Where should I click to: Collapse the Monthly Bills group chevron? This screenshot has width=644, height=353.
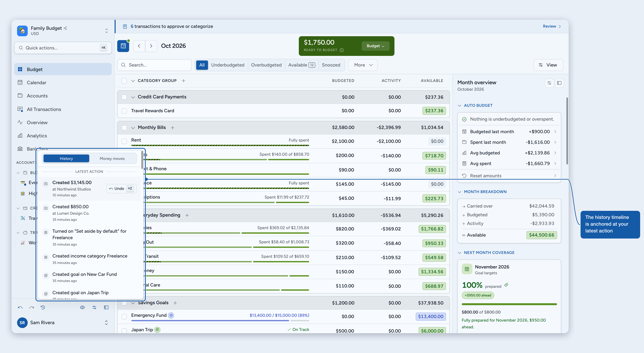click(133, 128)
